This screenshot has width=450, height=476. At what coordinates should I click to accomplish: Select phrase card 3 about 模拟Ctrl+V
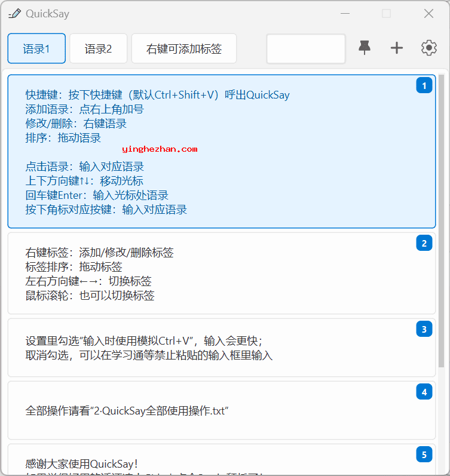222,348
